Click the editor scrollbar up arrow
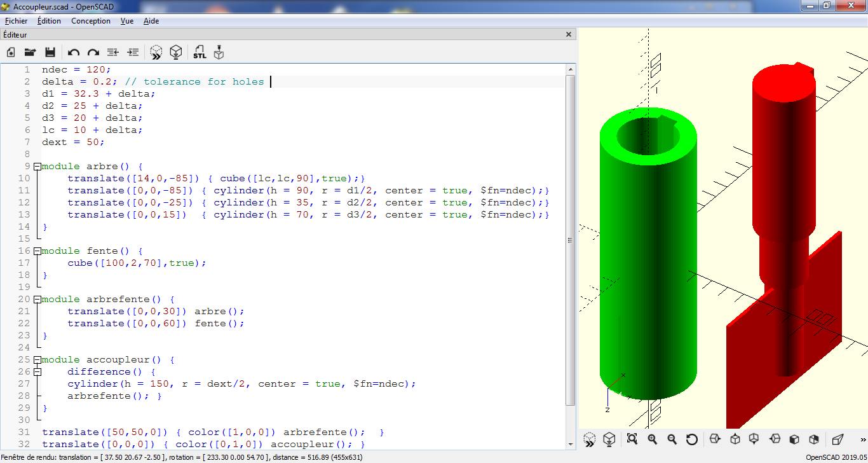868x463 pixels. coord(570,69)
